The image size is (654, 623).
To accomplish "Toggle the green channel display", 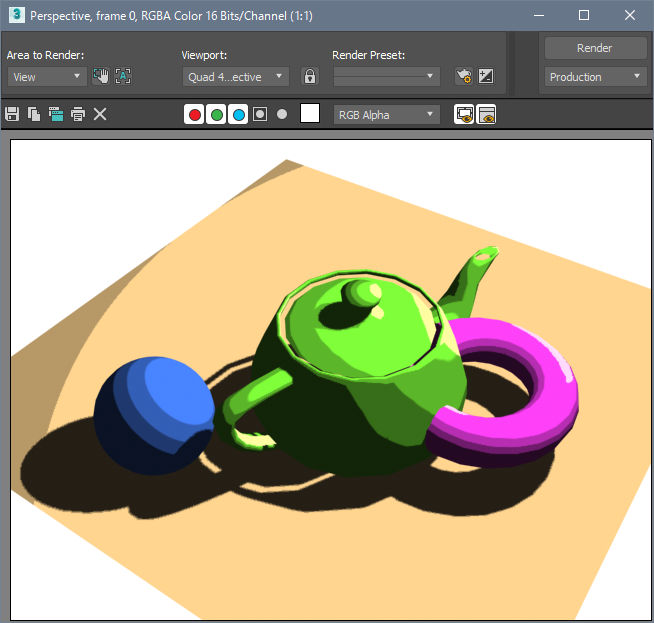I will [x=216, y=114].
